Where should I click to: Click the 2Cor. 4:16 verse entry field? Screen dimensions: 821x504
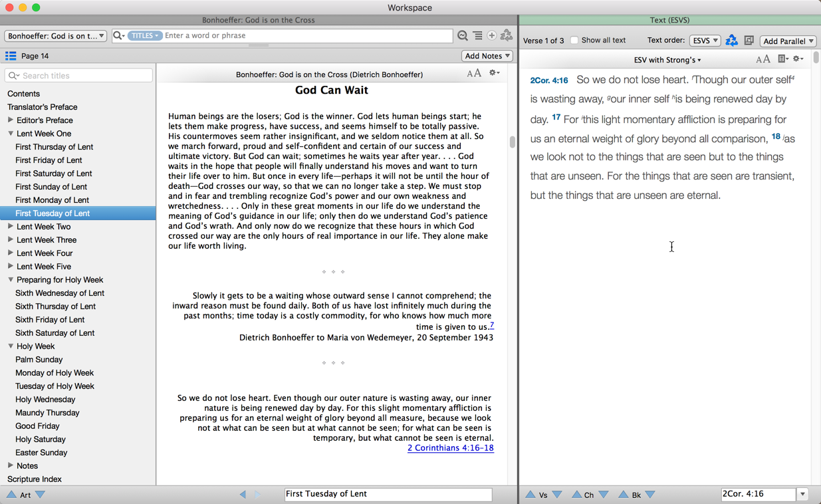(x=758, y=494)
